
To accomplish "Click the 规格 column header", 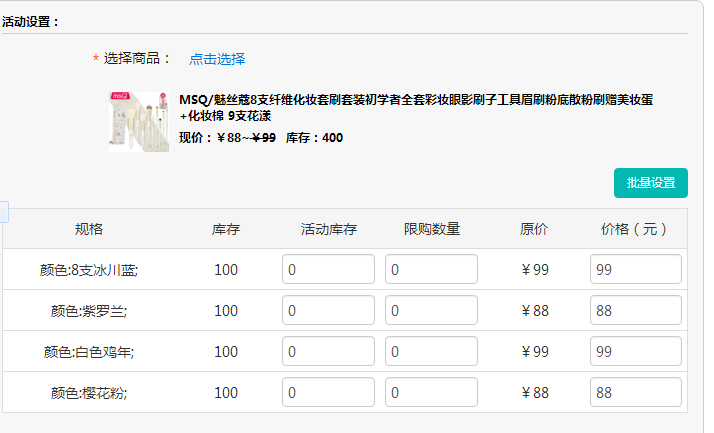I will (89, 229).
